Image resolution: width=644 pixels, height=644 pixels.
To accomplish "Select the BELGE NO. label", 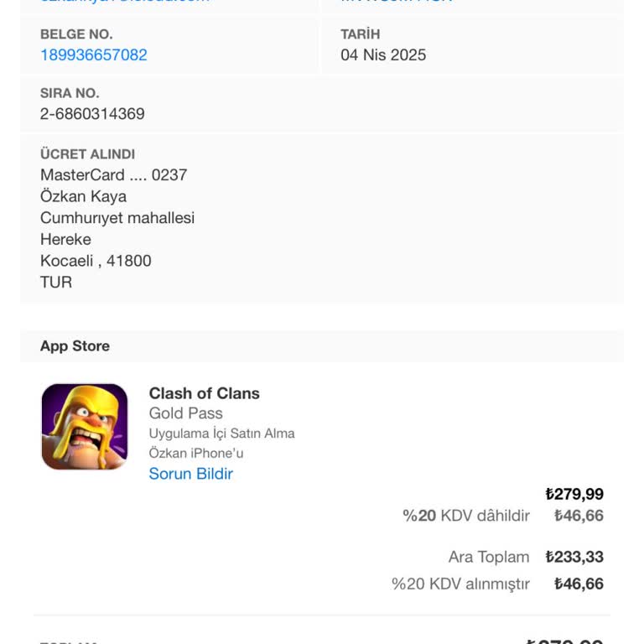I will tap(76, 34).
